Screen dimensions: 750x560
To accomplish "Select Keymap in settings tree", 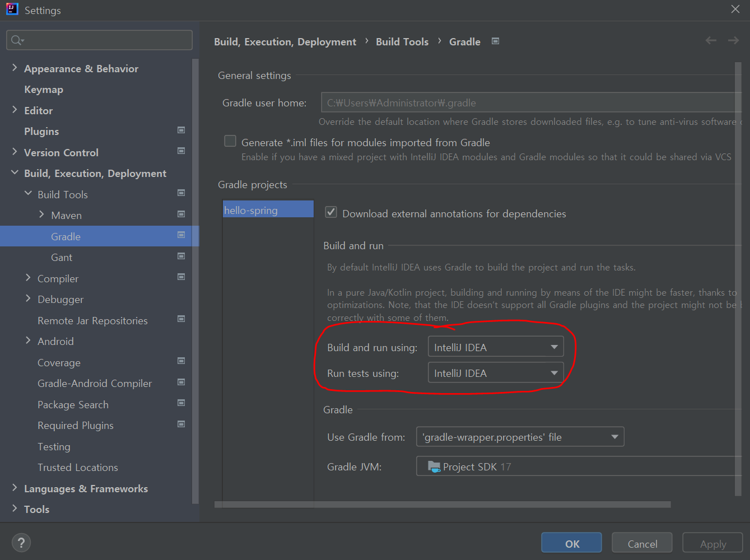I will coord(44,90).
